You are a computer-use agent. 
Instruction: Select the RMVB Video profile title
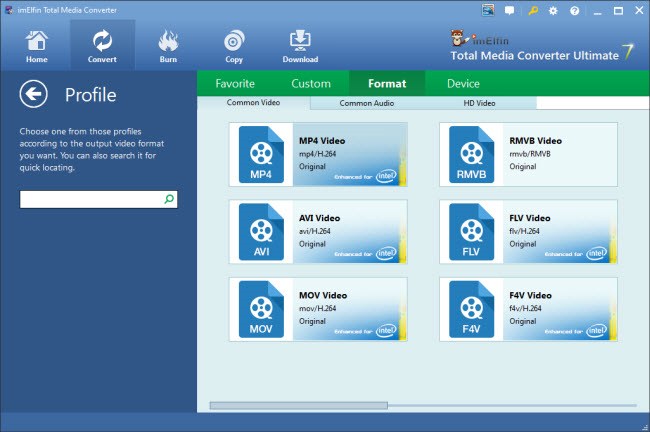click(x=536, y=141)
